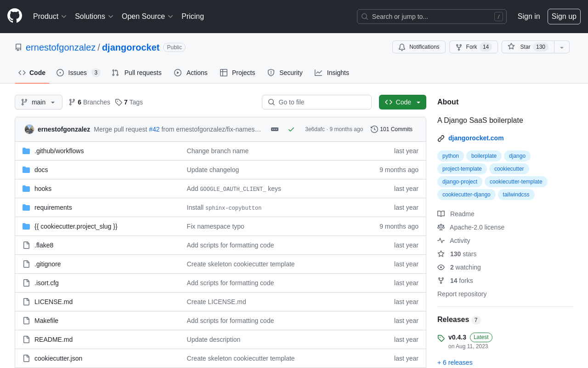
Task: Open the star lists dropdown arrow
Action: coord(562,47)
